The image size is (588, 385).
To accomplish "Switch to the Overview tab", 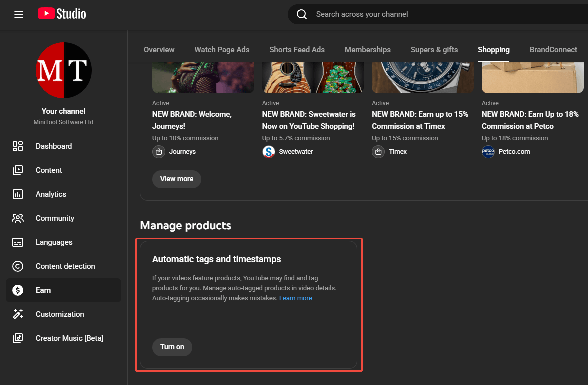I will click(x=159, y=49).
